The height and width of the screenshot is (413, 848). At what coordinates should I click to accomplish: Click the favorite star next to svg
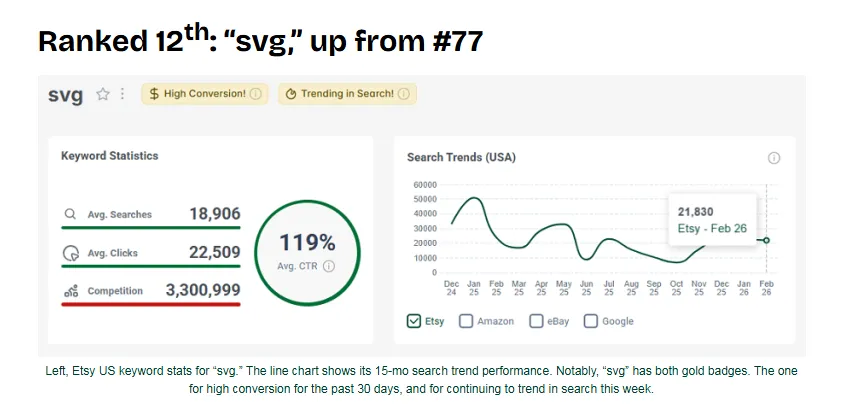[102, 94]
